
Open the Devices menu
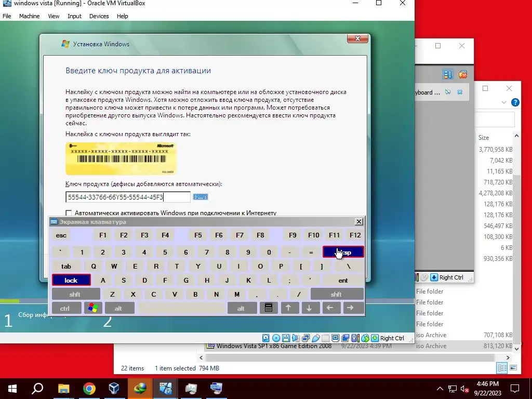[99, 16]
